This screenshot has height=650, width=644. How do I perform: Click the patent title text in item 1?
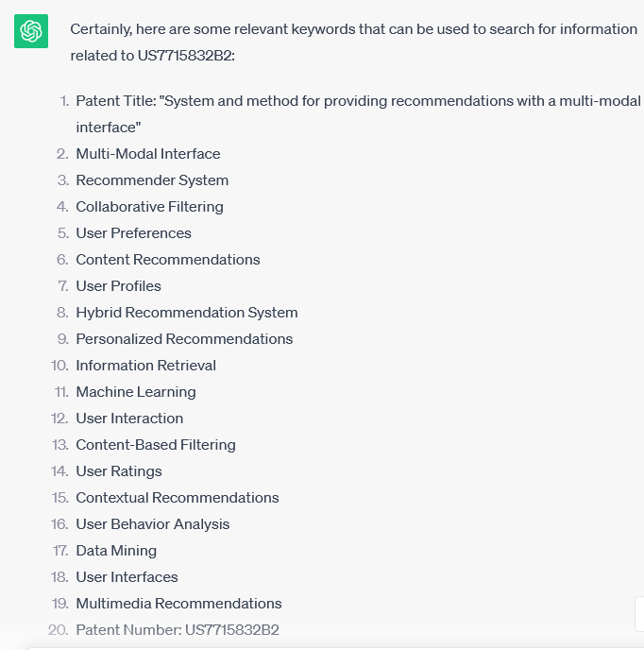(x=358, y=114)
